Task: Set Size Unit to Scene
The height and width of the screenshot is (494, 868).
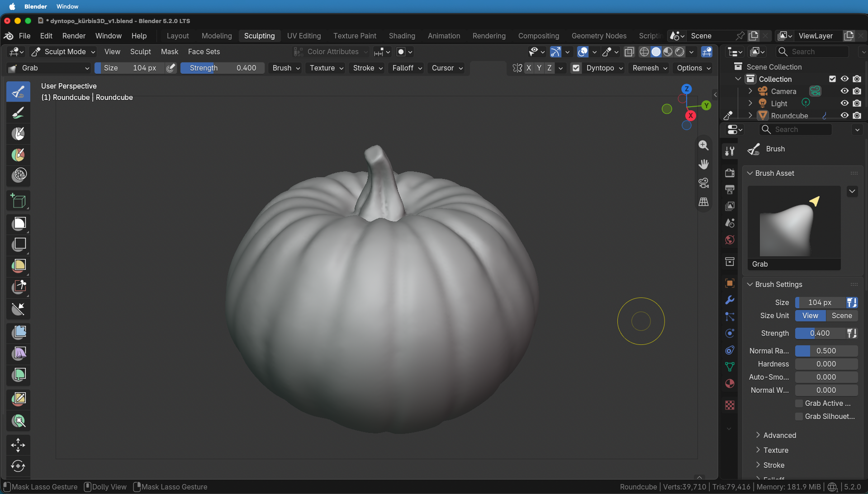Action: [x=841, y=315]
